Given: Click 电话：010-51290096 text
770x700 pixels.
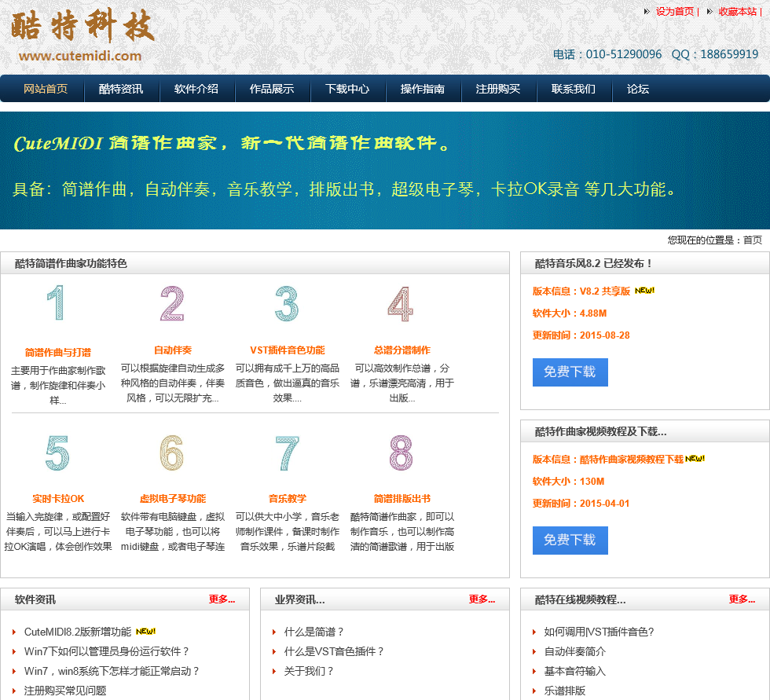Looking at the screenshot, I should coord(607,54).
